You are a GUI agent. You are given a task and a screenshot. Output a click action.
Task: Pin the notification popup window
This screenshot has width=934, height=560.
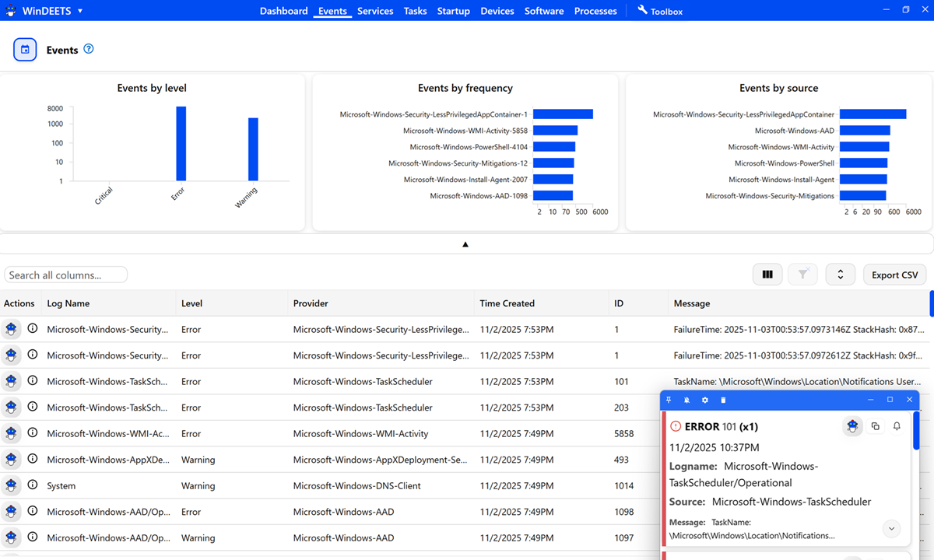point(668,399)
